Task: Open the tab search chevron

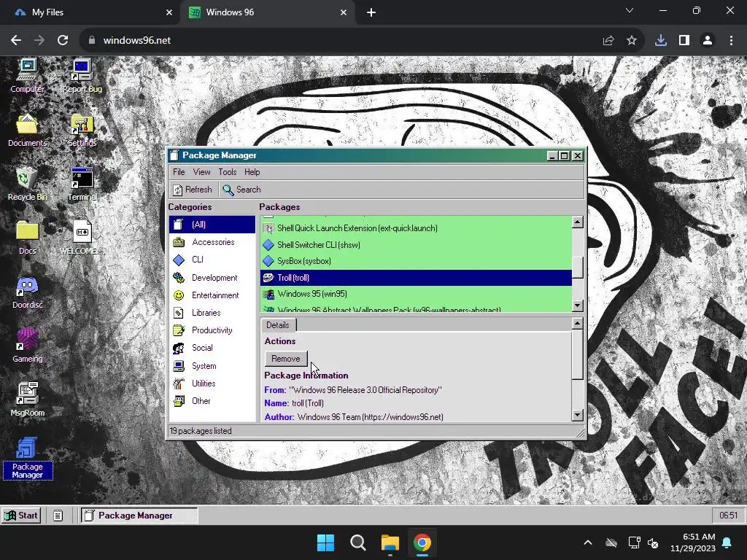Action: [x=630, y=10]
